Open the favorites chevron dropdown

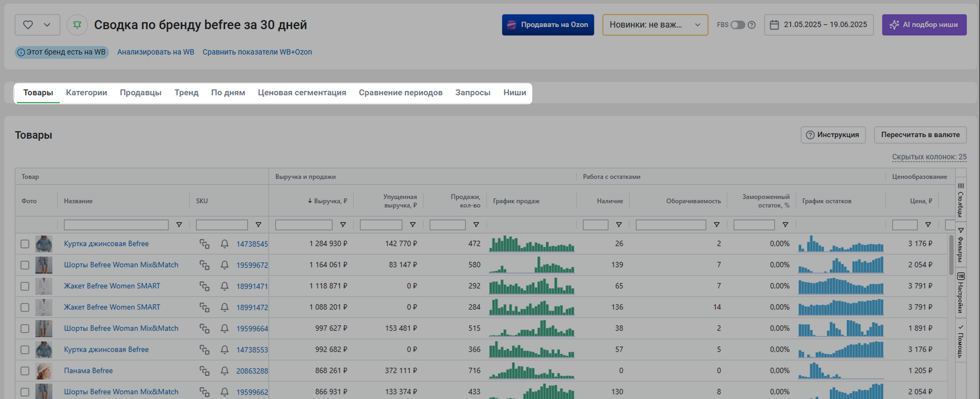tap(47, 25)
